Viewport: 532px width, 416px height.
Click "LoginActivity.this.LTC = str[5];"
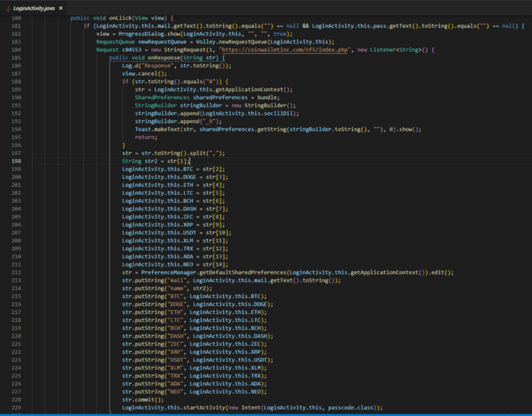coord(174,193)
